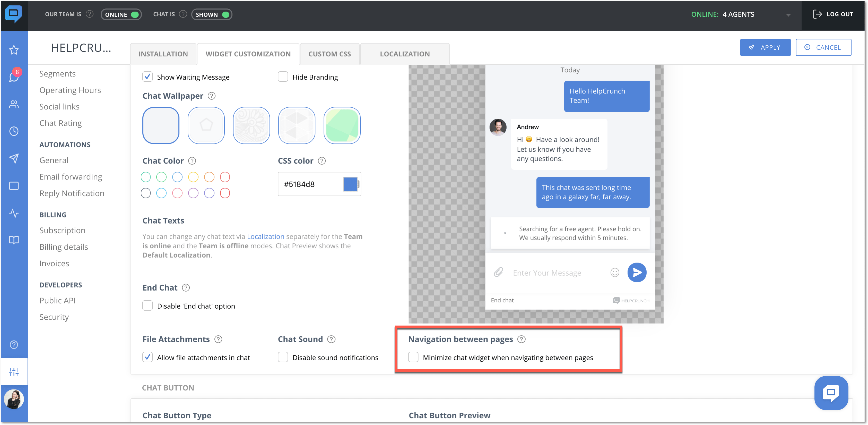Click the blue CSS color picker swatch
868x425 pixels.
coord(350,184)
